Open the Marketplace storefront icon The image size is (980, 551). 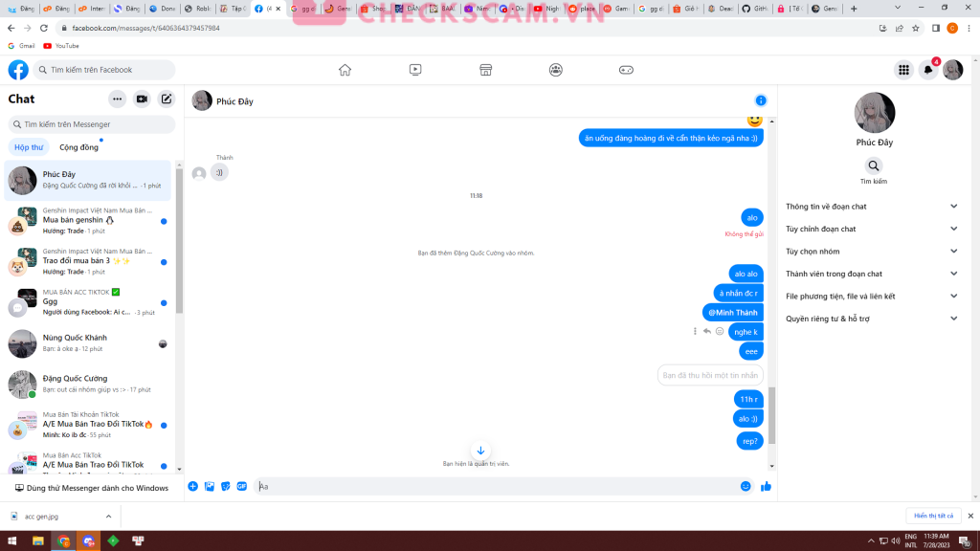tap(485, 70)
